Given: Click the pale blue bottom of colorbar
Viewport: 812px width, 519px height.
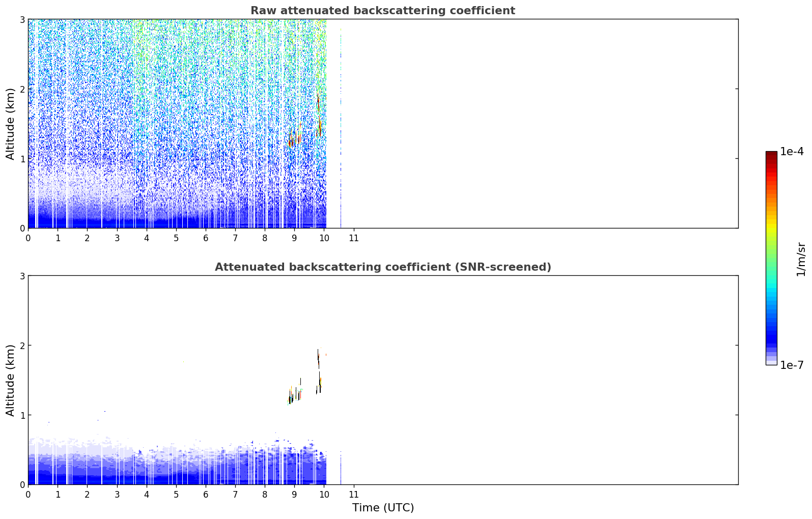Looking at the screenshot, I should click(771, 361).
